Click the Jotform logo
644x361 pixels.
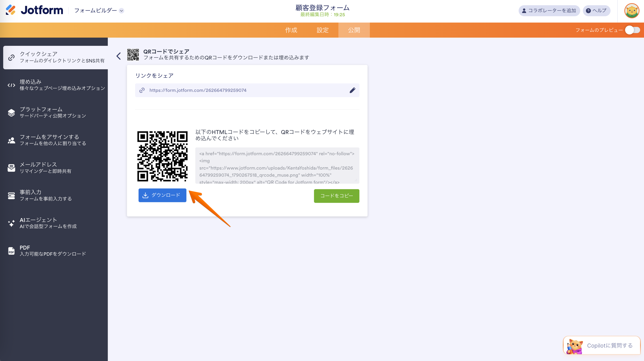point(34,10)
